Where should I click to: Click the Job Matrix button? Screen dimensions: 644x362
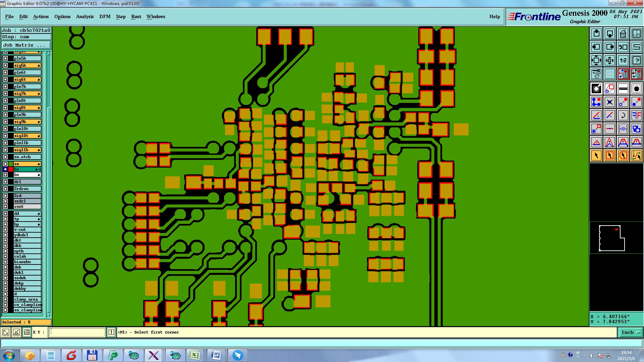26,45
